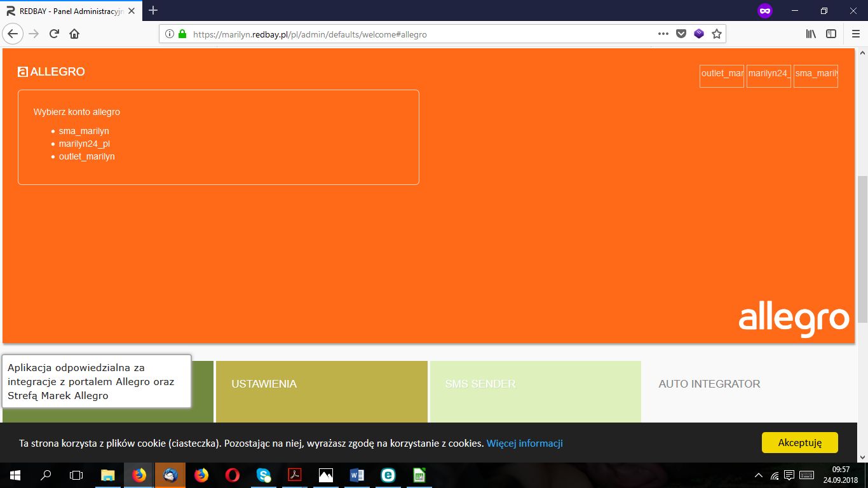This screenshot has height=488, width=868.
Task: Open the Firefox Library icon
Action: coord(811,34)
